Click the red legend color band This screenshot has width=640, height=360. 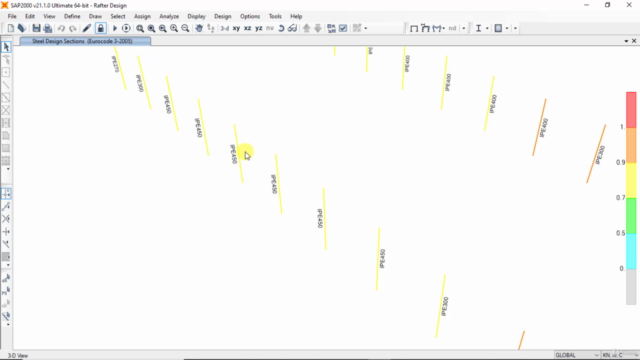click(631, 110)
